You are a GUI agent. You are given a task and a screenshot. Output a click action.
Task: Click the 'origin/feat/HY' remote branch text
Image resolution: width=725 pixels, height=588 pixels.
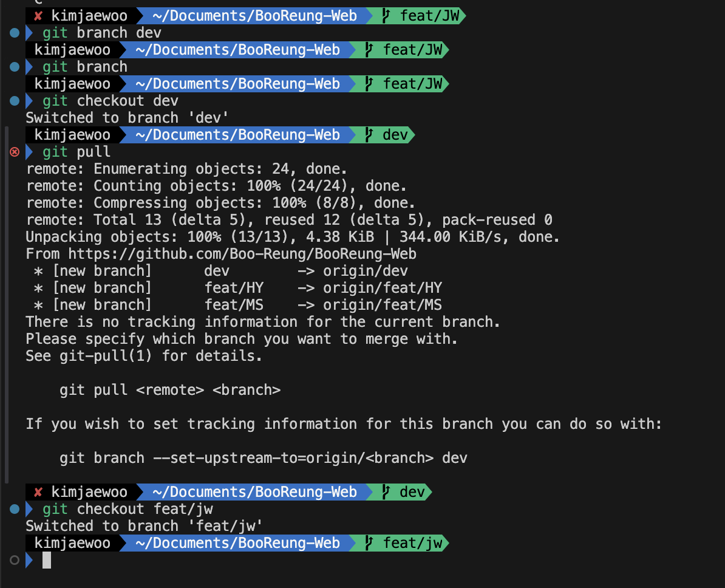[x=383, y=288]
